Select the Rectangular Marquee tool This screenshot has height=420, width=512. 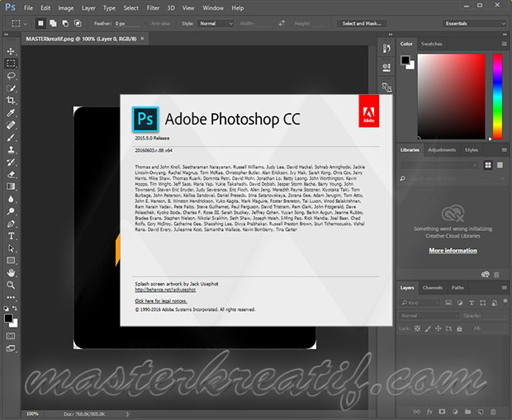[x=11, y=64]
